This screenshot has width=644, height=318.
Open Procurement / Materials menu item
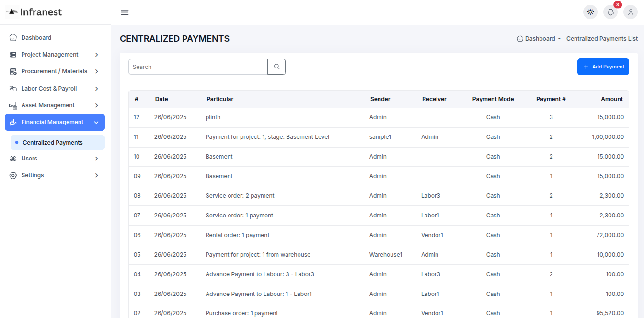[x=55, y=71]
